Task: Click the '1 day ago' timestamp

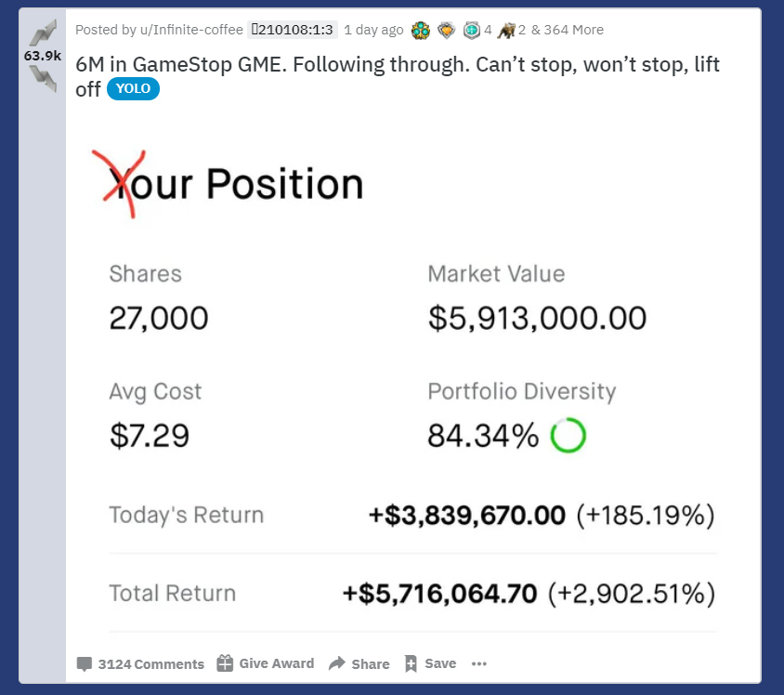Action: point(373,30)
